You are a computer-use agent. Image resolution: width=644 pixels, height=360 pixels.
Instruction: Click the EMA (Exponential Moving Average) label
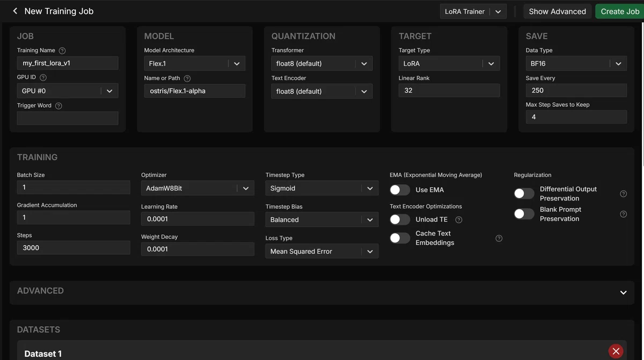tap(436, 175)
